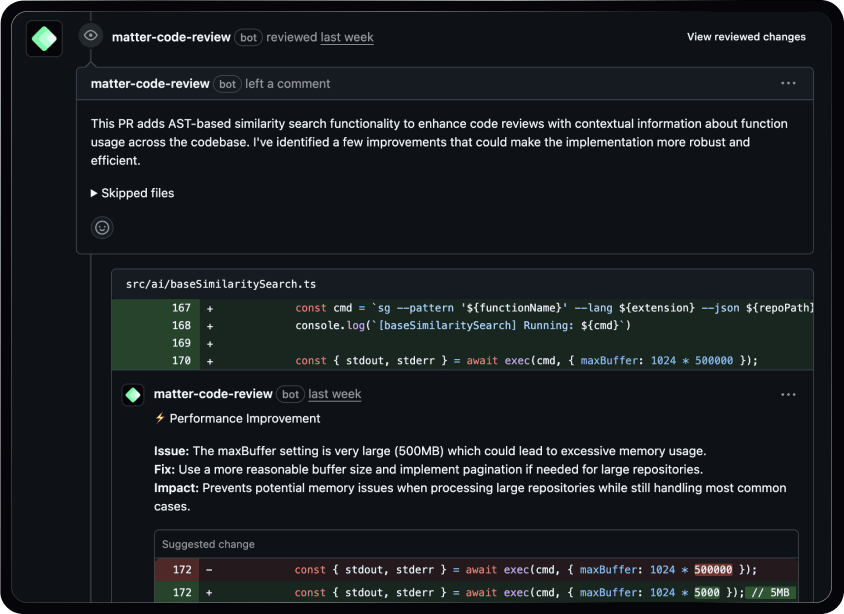This screenshot has height=614, width=844.
Task: Click line number 167 in the diff
Action: 181,308
